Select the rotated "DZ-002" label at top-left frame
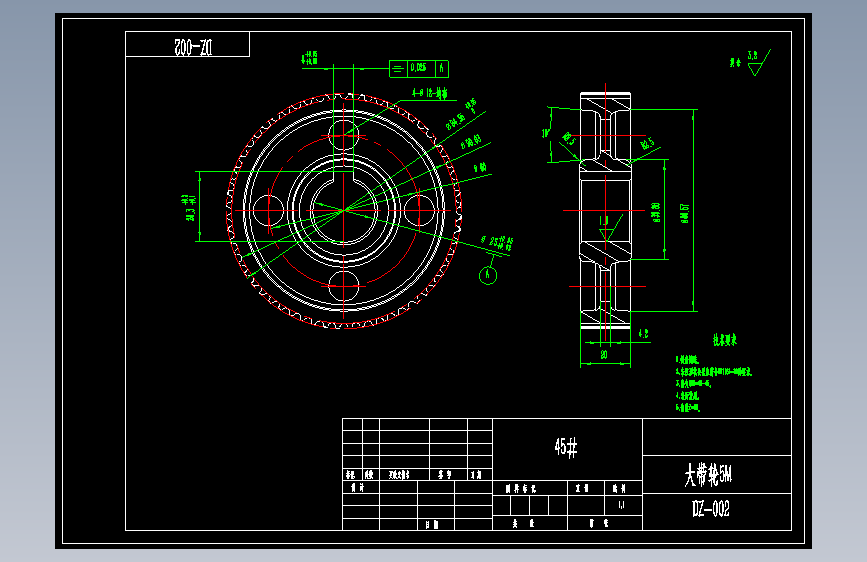The height and width of the screenshot is (562, 867). (x=193, y=47)
